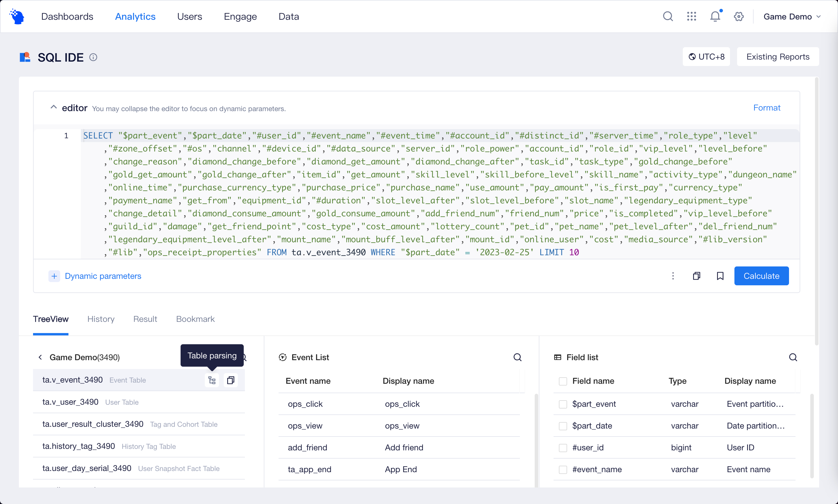The width and height of the screenshot is (838, 504).
Task: Open the Engage menu
Action: click(x=240, y=16)
